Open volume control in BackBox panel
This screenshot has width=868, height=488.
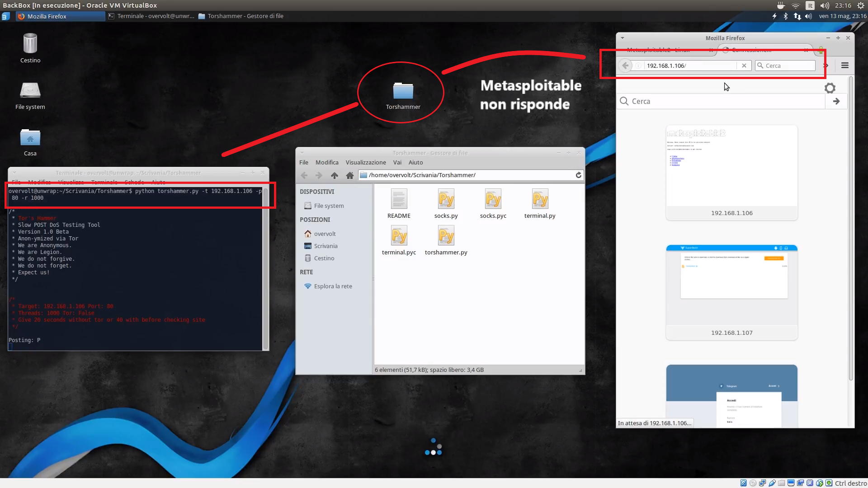(x=809, y=16)
